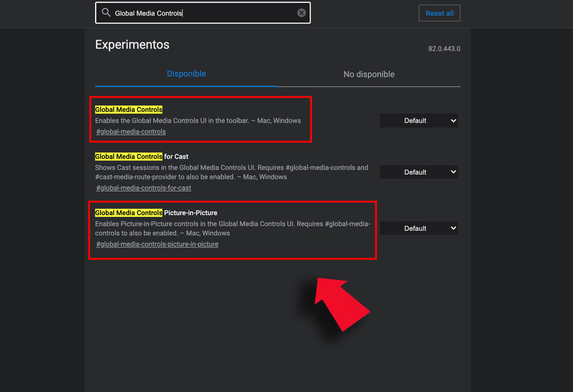Open the Picture-in-Picture flag's Default dropdown
Screen dimensions: 573x392
pos(419,228)
